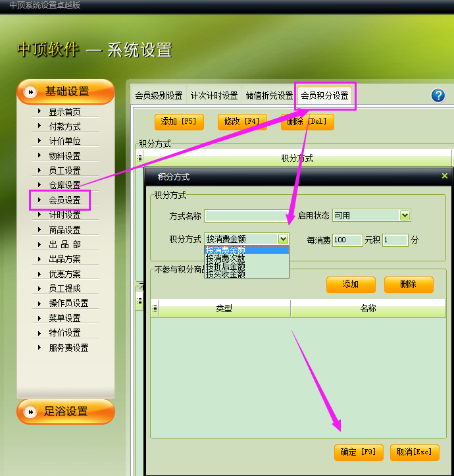Screen dimensions: 454x476
Task: Focus the 方式名称 input field
Action: [x=247, y=216]
